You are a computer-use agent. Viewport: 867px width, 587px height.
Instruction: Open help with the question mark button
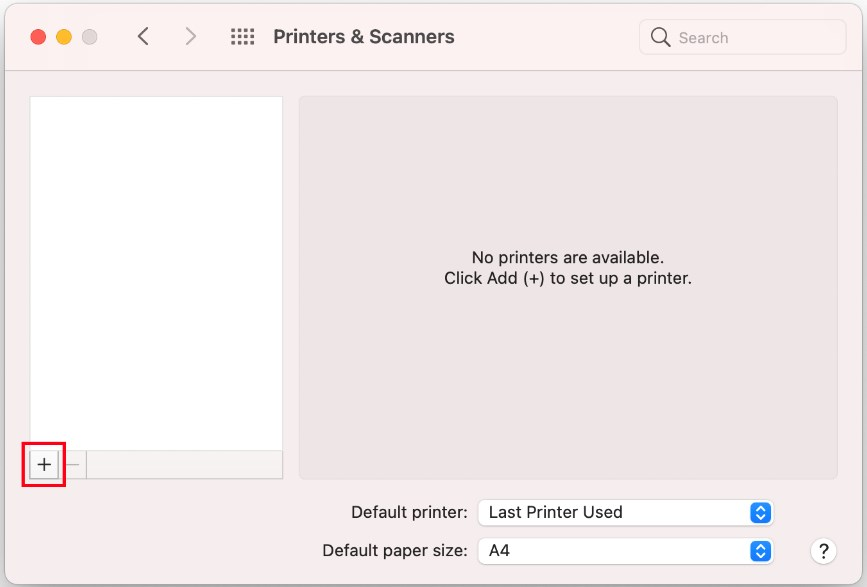point(823,551)
